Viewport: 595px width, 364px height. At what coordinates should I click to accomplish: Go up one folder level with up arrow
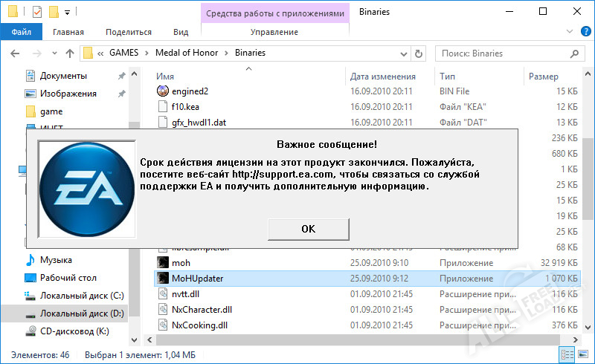[x=69, y=53]
